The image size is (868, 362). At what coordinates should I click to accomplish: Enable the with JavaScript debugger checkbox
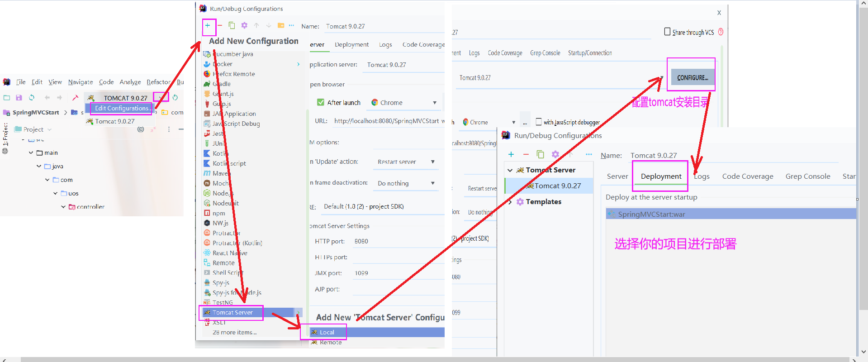pos(539,122)
